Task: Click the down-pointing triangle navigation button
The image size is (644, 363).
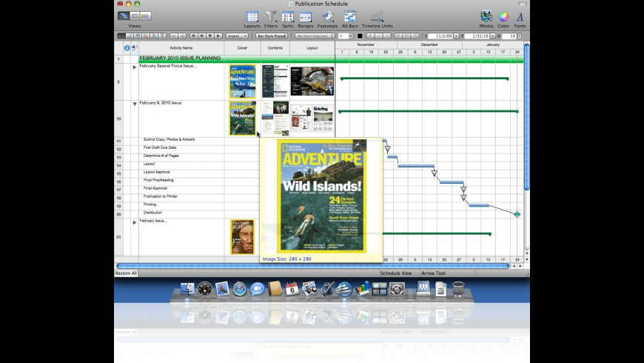Action: (210, 36)
